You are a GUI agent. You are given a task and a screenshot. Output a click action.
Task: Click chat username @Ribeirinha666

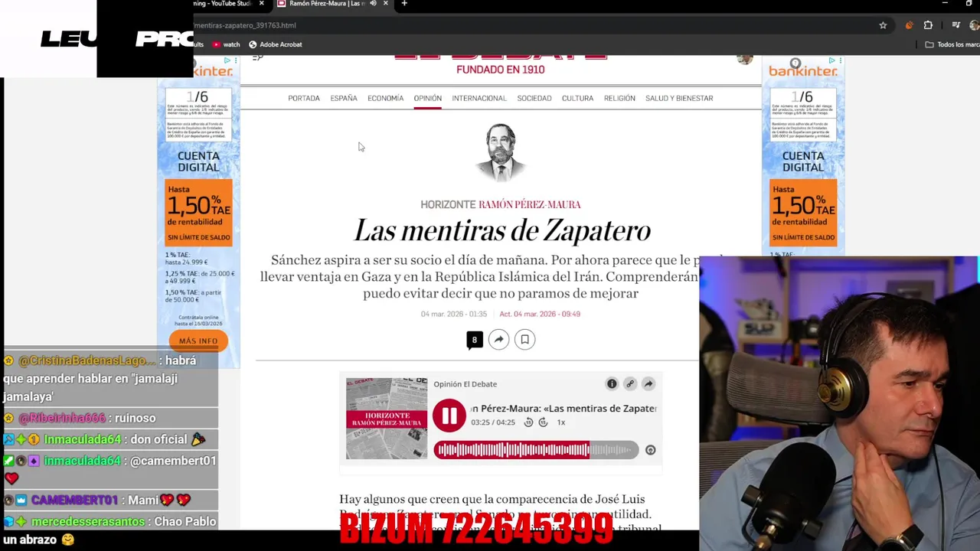click(x=62, y=418)
